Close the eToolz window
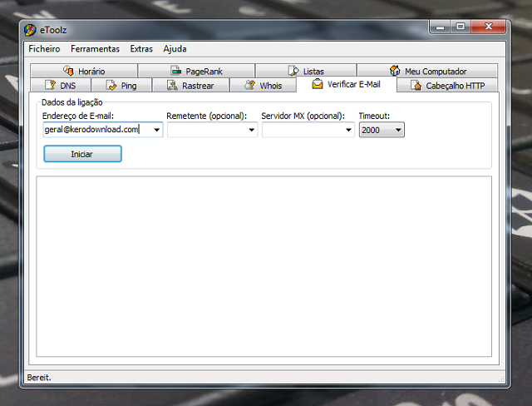Viewport: 532px width, 406px height. tap(489, 27)
